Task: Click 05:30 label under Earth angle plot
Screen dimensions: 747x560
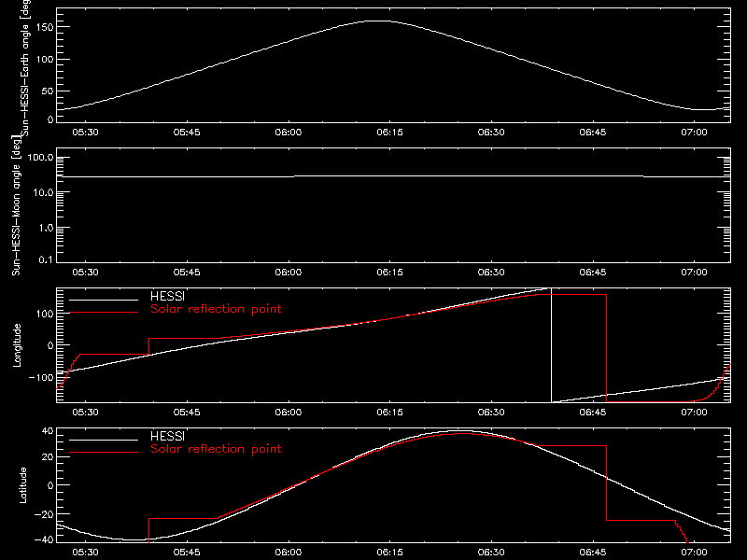Action: point(85,133)
